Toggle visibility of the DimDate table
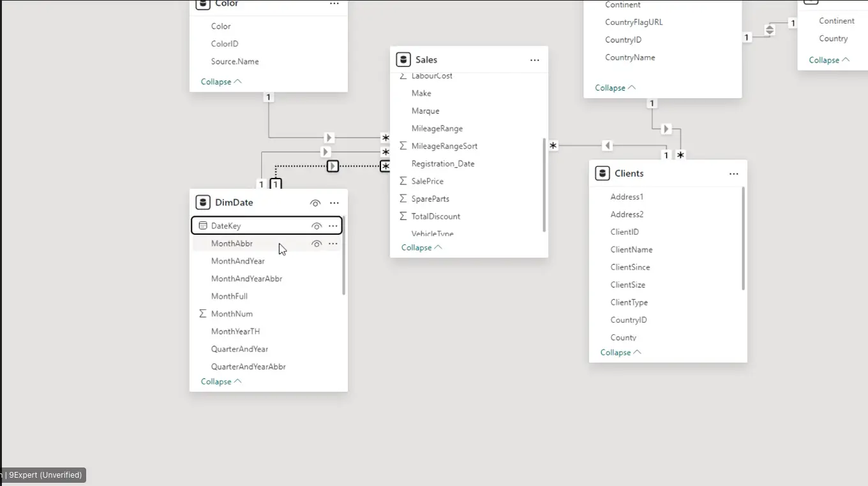868x486 pixels. 315,203
